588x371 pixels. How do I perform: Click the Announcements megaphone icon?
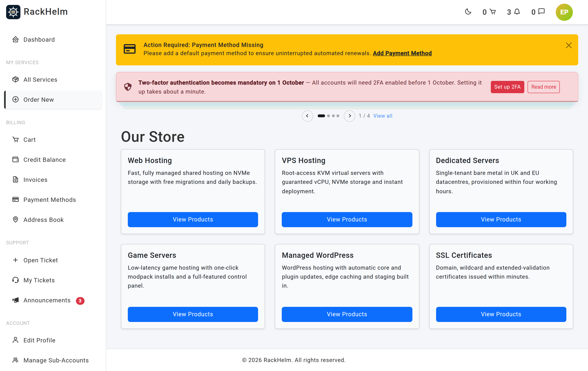15,300
